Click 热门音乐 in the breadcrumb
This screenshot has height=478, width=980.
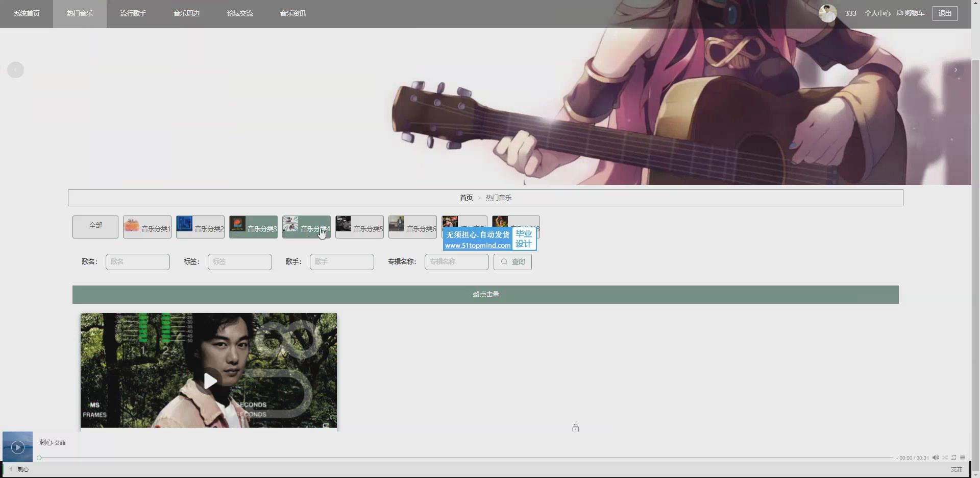pos(498,198)
